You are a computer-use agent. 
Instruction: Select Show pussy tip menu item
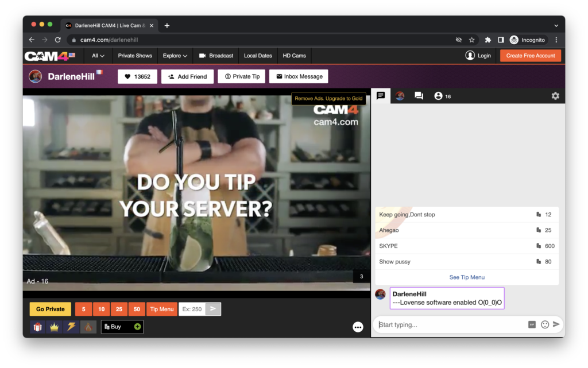pyautogui.click(x=466, y=262)
